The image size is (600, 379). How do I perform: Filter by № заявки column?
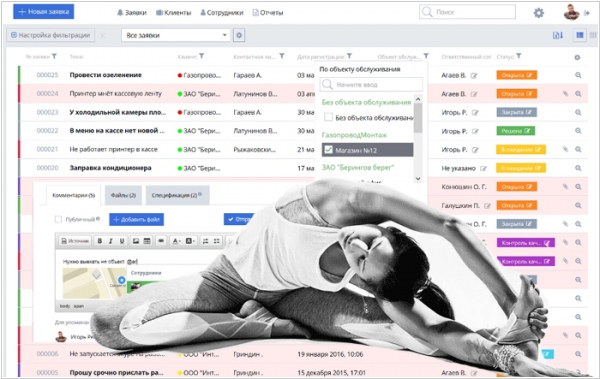(x=54, y=56)
